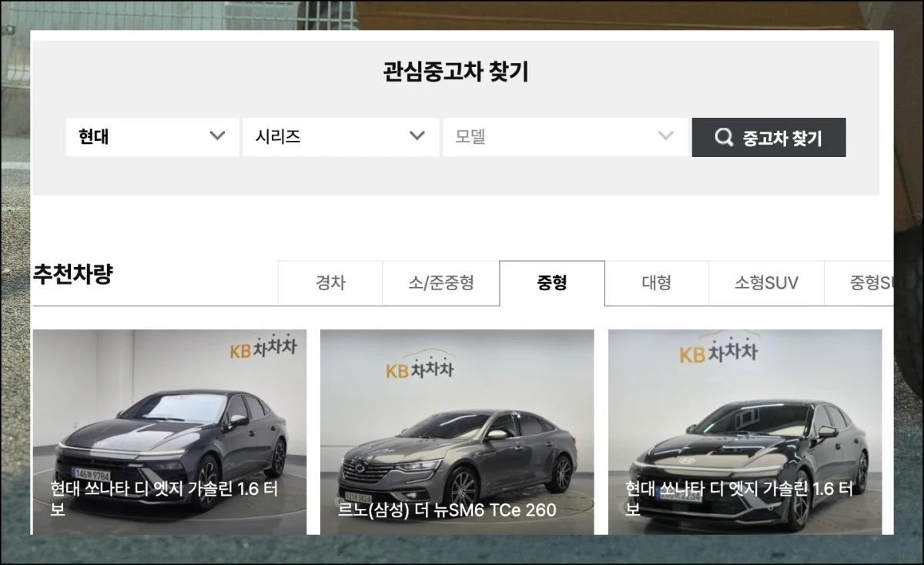Open the 모델 model dropdown
Image resolution: width=924 pixels, height=565 pixels.
pyautogui.click(x=565, y=137)
